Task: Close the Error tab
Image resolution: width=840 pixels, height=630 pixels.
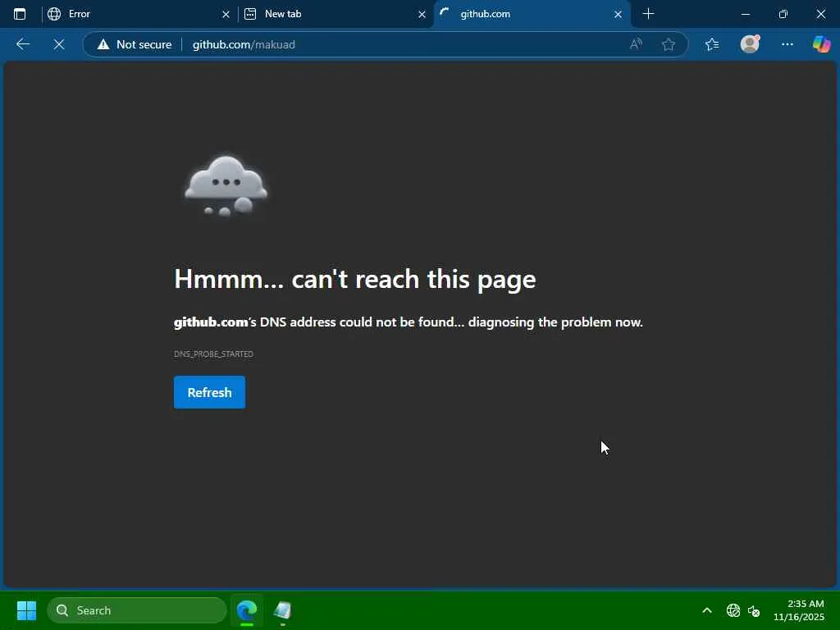Action: [x=226, y=15]
